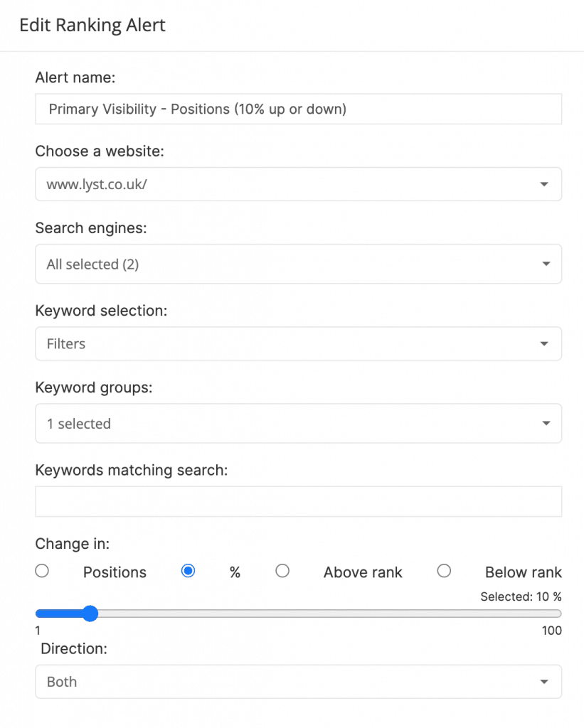Select the Positions radio button
This screenshot has height=728, width=584.
click(42, 571)
